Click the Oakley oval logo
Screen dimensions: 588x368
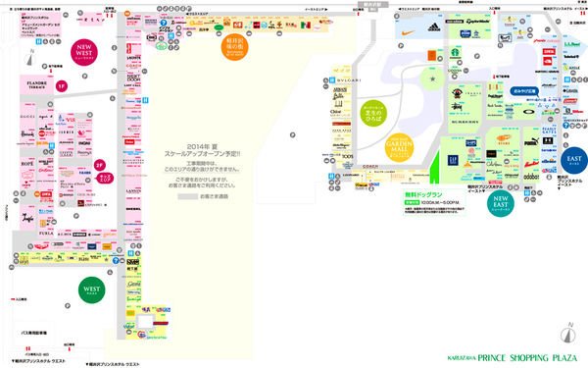pos(529,112)
